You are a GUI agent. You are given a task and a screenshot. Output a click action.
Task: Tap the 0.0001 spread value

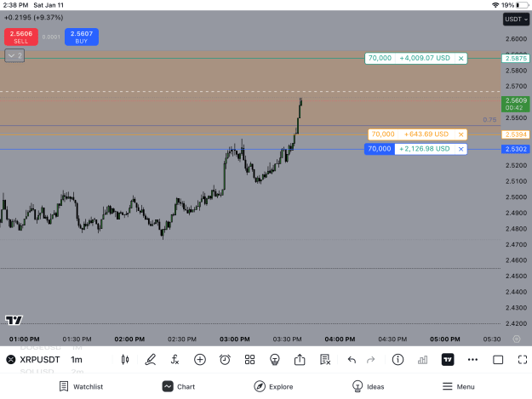pos(51,37)
